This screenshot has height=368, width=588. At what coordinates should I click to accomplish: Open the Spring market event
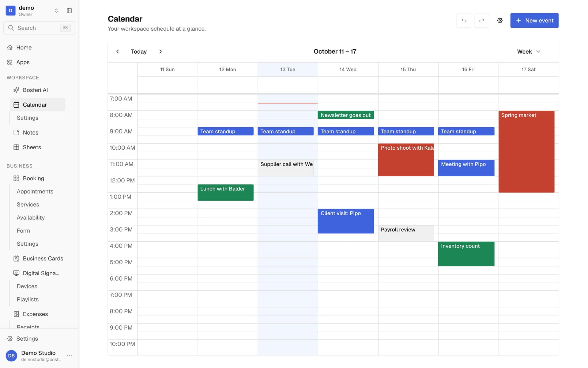[x=526, y=151]
